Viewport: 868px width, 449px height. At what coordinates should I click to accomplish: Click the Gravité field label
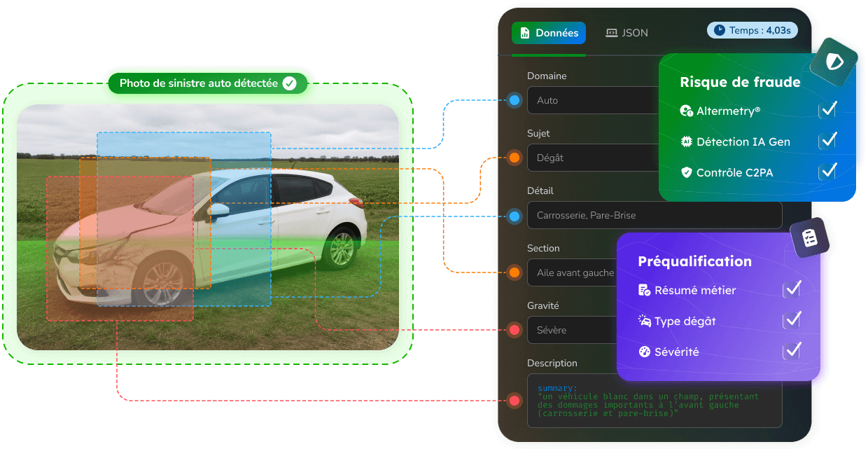542,305
